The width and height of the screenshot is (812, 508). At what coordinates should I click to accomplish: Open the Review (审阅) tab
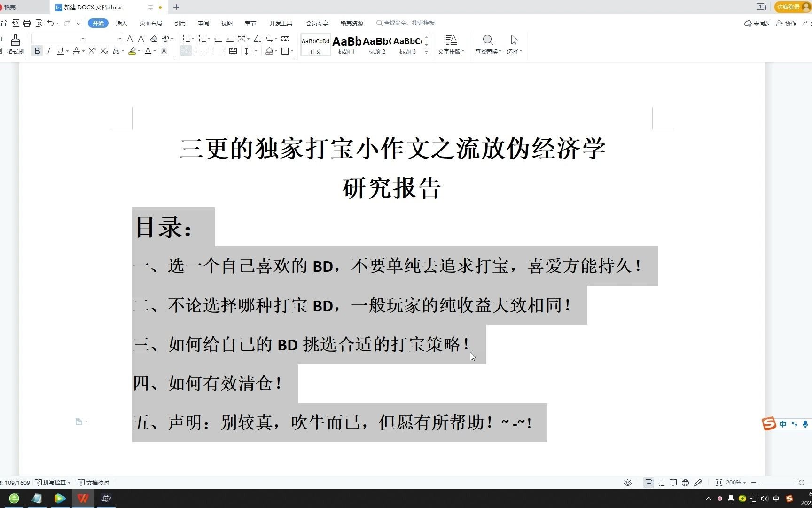(203, 23)
